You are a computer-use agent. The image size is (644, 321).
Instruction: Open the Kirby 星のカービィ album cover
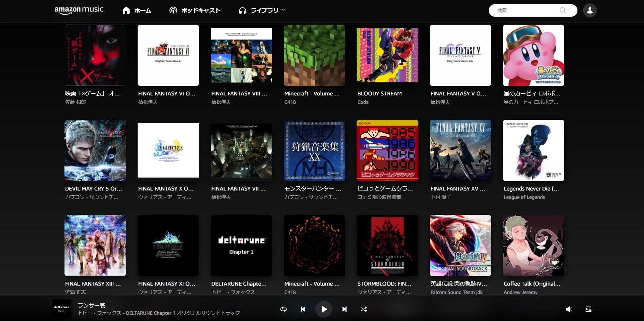point(533,55)
